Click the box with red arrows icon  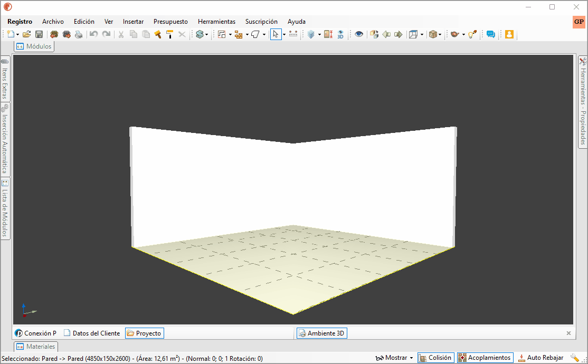54,34
